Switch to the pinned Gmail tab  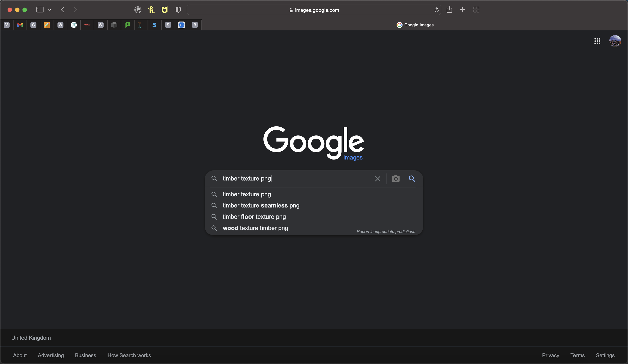click(x=20, y=25)
